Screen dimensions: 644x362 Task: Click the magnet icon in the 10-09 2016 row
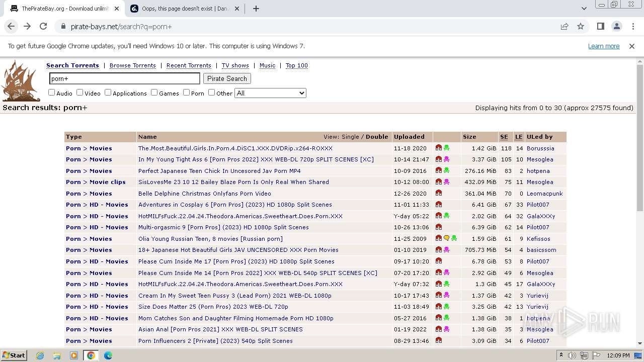point(439,171)
